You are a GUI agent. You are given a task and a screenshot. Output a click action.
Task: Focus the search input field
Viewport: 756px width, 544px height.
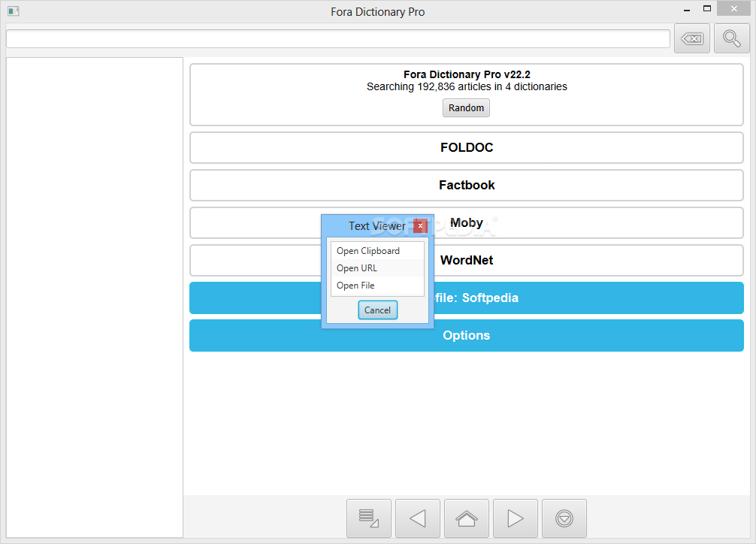tap(338, 38)
